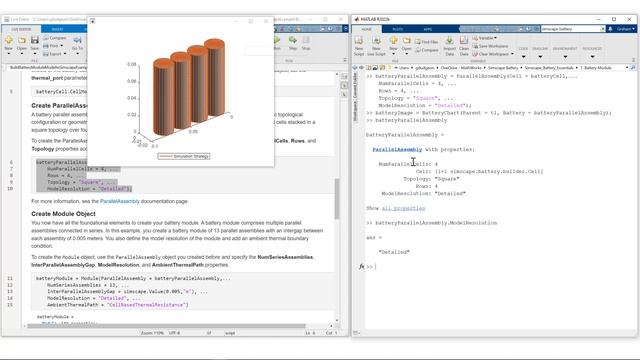Expand the CODE section dropdown
640x360 pixels.
(x=523, y=57)
